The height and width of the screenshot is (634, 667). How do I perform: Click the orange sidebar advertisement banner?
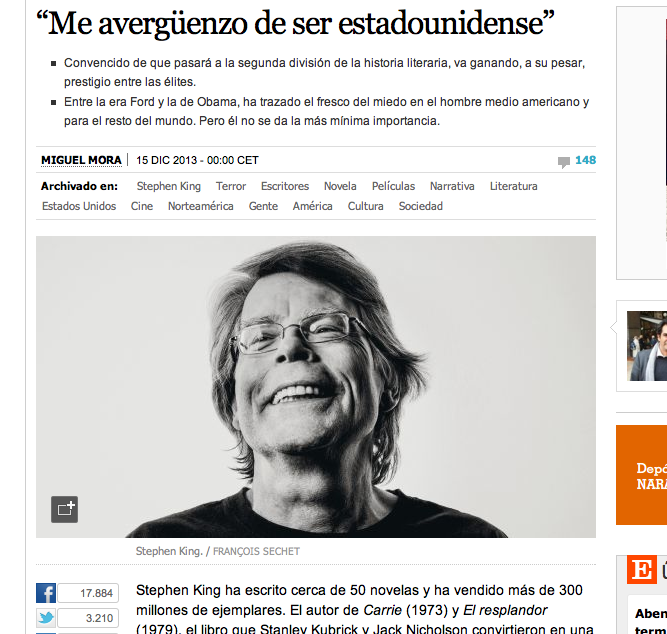[641, 474]
